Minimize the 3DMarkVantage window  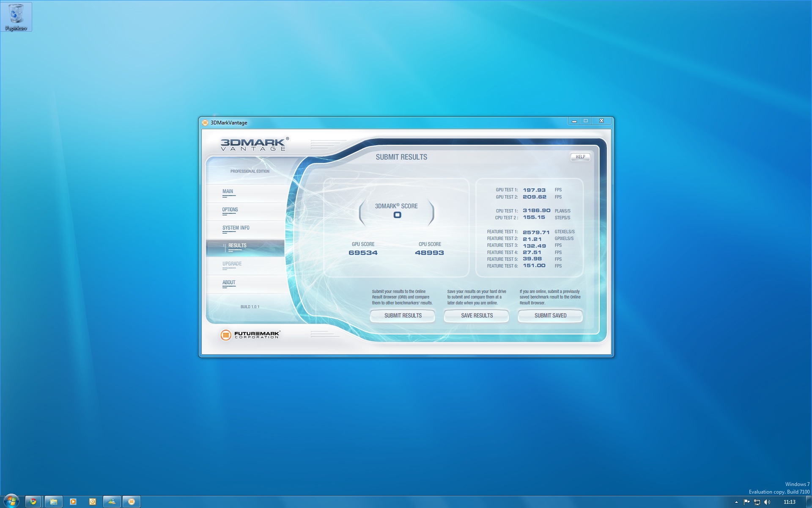574,121
